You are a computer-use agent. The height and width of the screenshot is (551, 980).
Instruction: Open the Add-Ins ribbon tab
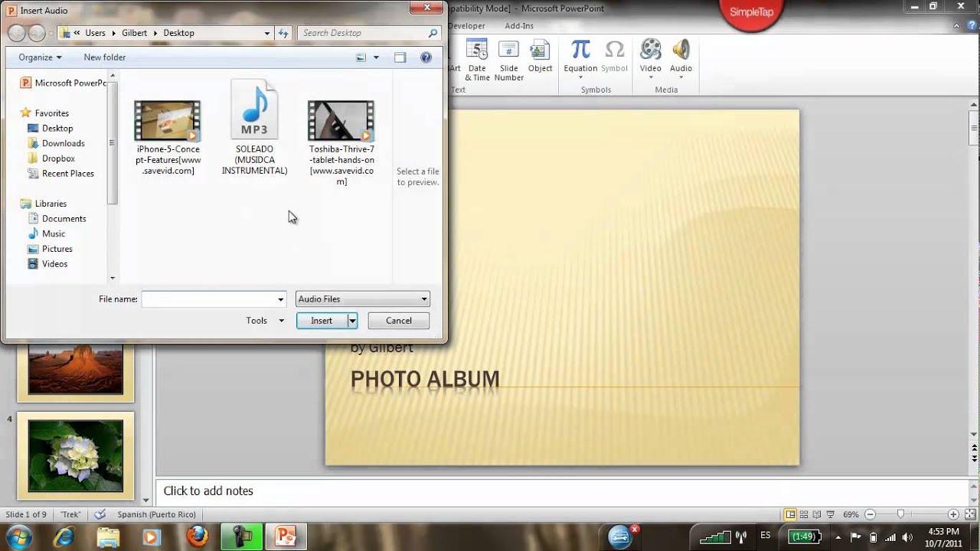click(519, 26)
